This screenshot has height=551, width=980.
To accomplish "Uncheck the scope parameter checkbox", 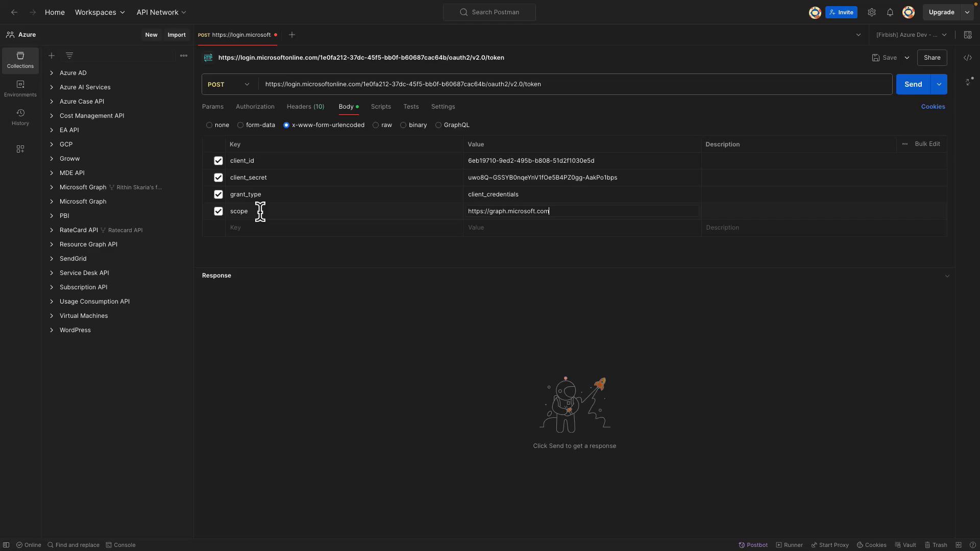I will click(x=218, y=211).
